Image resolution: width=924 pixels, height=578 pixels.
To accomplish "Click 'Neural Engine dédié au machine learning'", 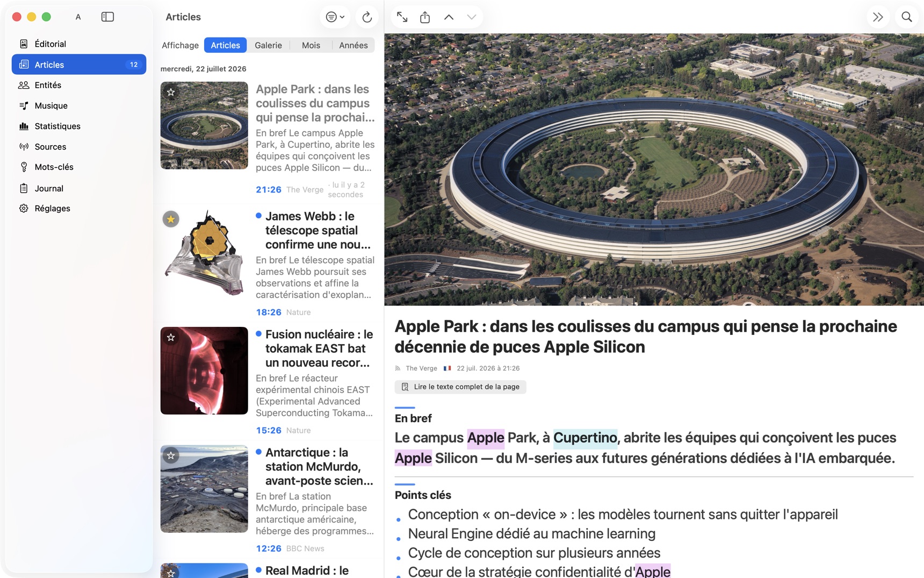I will 532,533.
